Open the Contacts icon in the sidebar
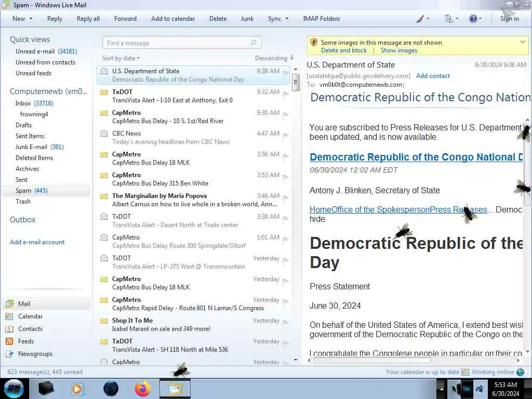 (x=9, y=329)
